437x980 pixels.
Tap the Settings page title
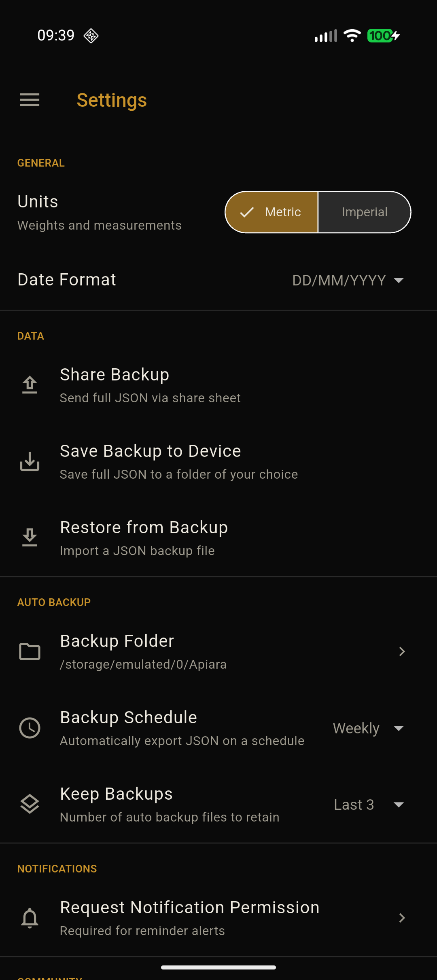(112, 100)
